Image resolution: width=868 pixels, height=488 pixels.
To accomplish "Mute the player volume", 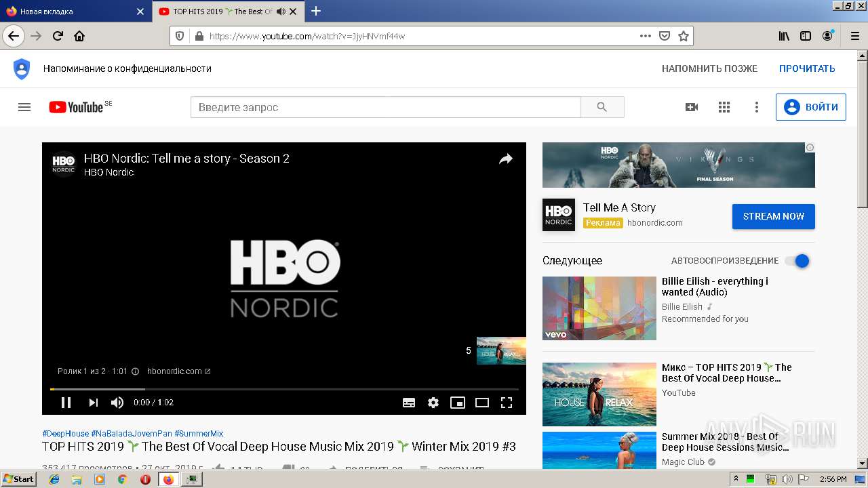I will (x=117, y=403).
